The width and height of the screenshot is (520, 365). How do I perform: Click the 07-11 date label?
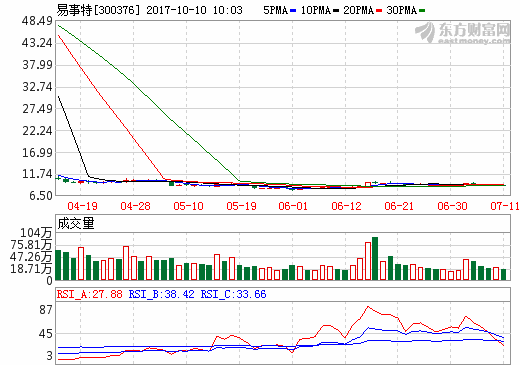pyautogui.click(x=505, y=206)
